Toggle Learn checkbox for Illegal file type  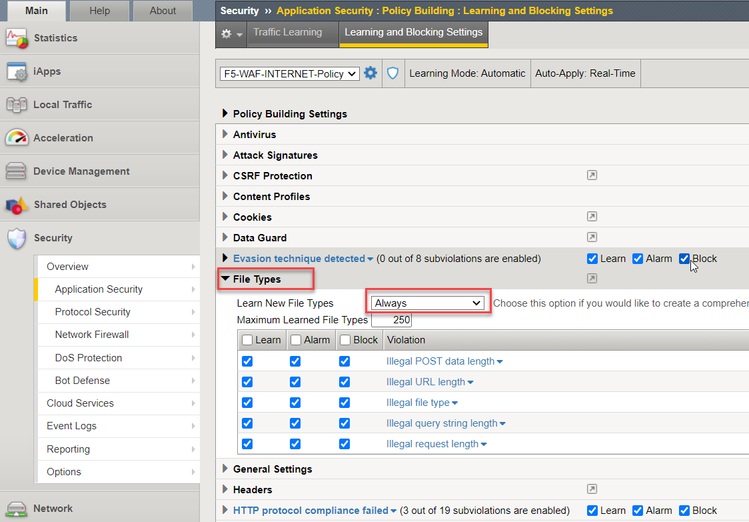tap(247, 403)
